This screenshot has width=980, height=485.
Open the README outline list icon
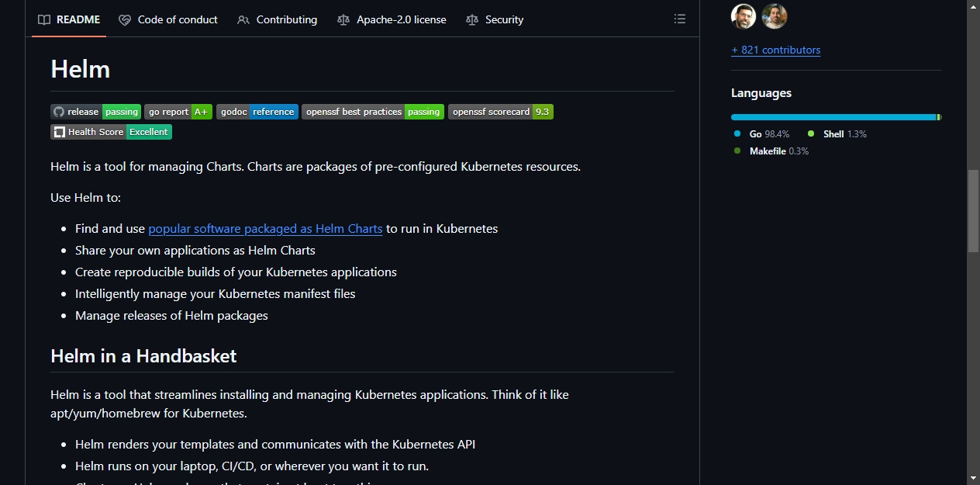pos(680,19)
